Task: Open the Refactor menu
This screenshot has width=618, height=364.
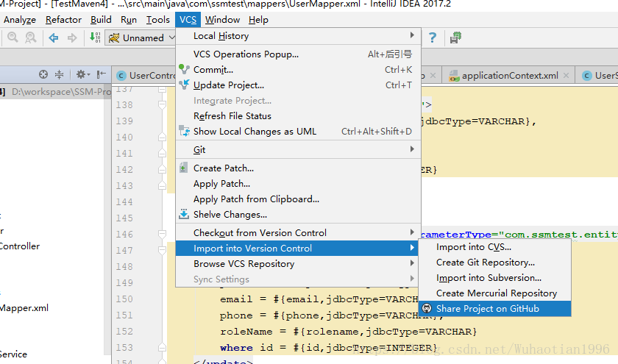Action: pyautogui.click(x=63, y=20)
